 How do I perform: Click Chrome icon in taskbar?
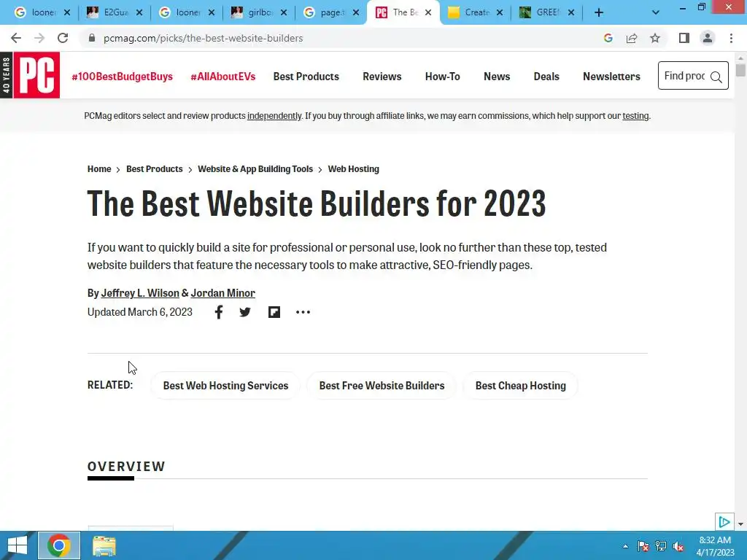[x=59, y=545]
